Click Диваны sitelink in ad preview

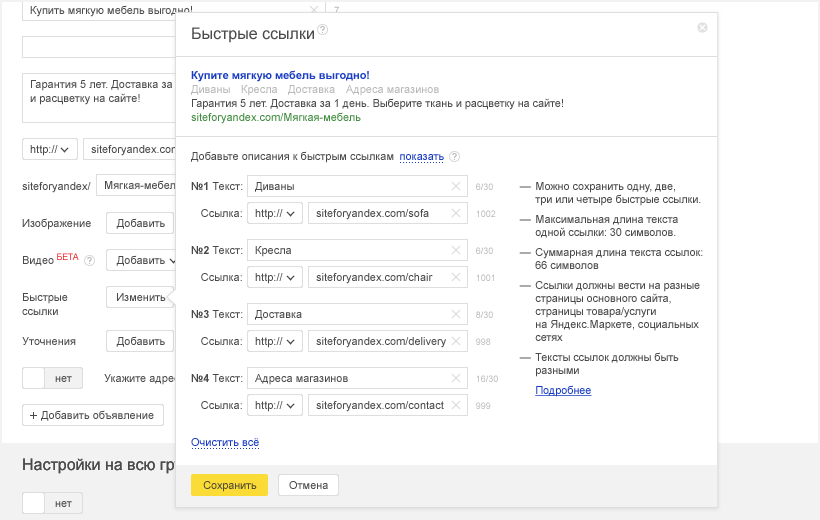tap(210, 89)
